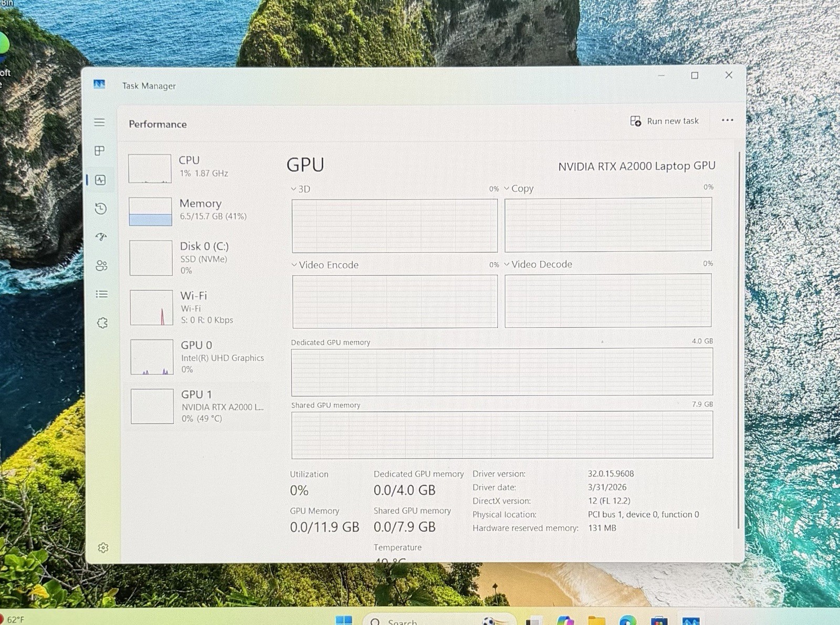Viewport: 840px width, 625px height.
Task: Open File Explorer from the taskbar
Action: click(x=596, y=621)
